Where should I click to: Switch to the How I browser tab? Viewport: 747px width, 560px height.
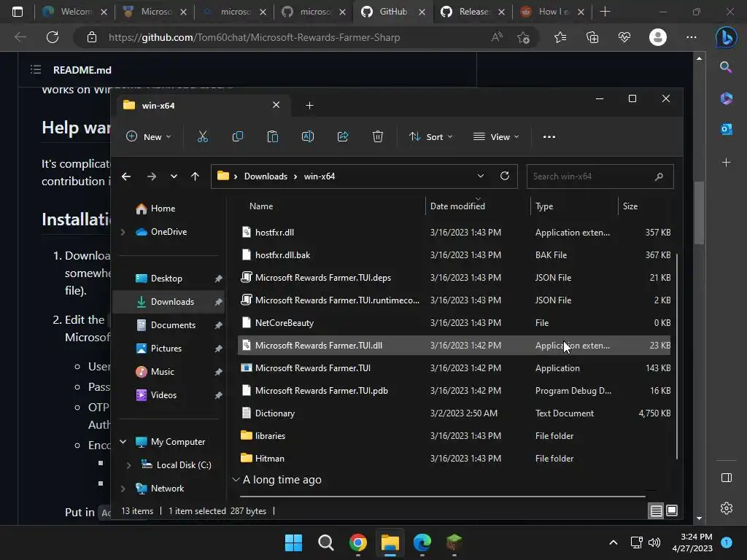point(552,12)
